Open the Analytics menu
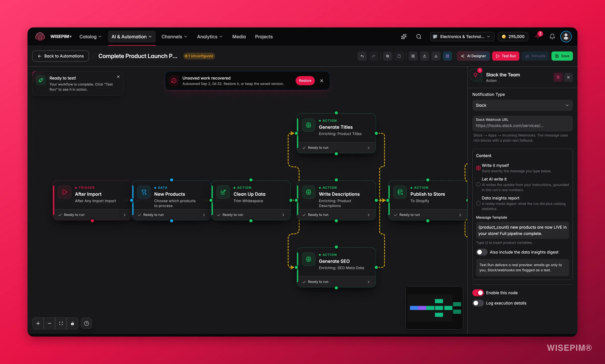Viewport: 605px width, 364px height. tap(209, 37)
